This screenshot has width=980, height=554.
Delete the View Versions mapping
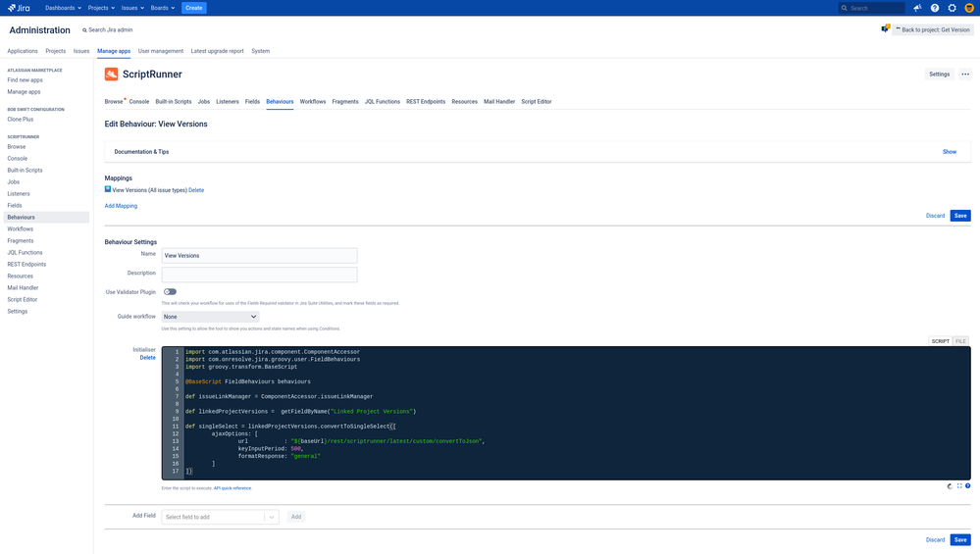196,190
